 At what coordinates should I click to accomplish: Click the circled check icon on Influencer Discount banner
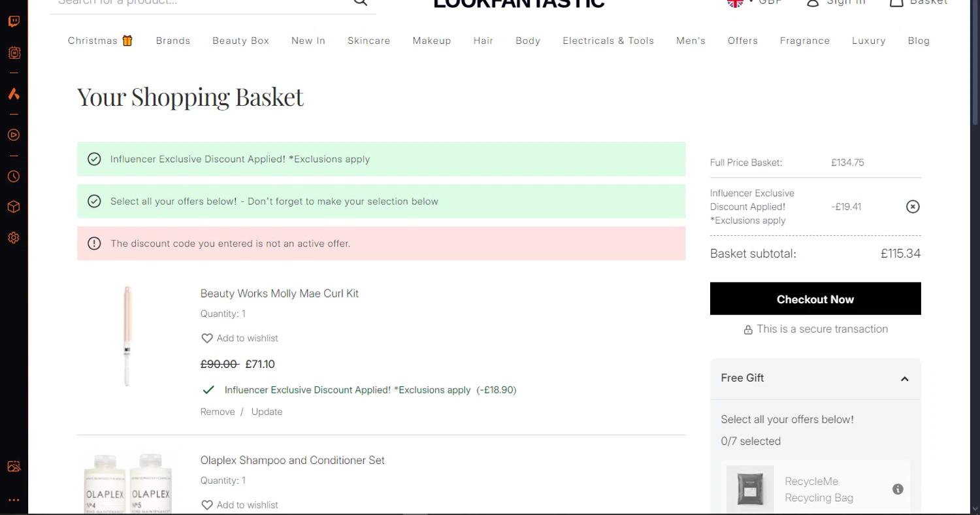click(x=94, y=159)
